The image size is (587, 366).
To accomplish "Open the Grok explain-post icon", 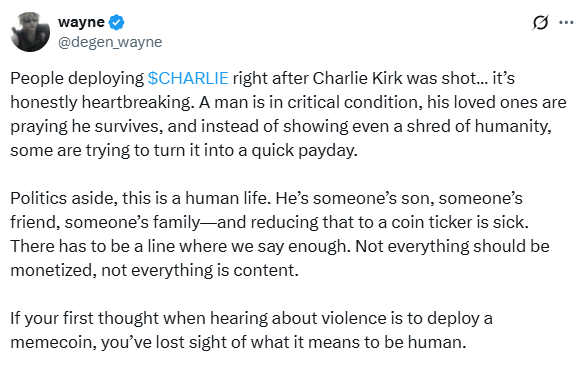I will (x=540, y=23).
